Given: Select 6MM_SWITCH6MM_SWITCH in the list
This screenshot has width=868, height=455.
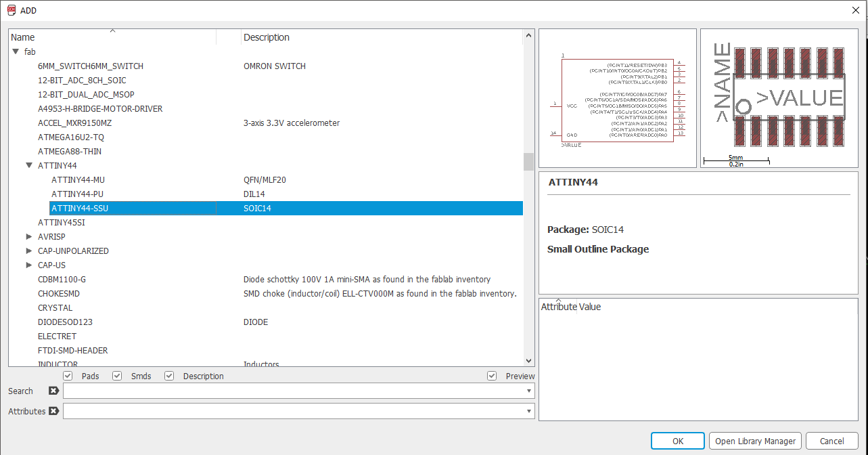Looking at the screenshot, I should click(x=91, y=66).
